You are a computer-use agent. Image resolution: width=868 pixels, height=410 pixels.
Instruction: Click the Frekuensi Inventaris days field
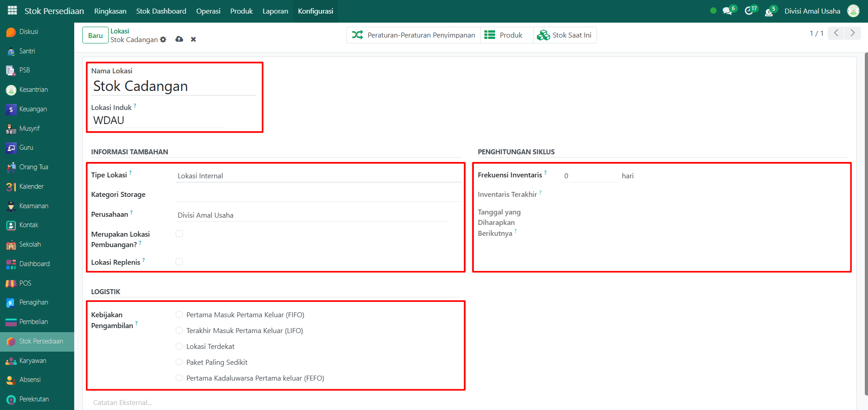(x=590, y=176)
